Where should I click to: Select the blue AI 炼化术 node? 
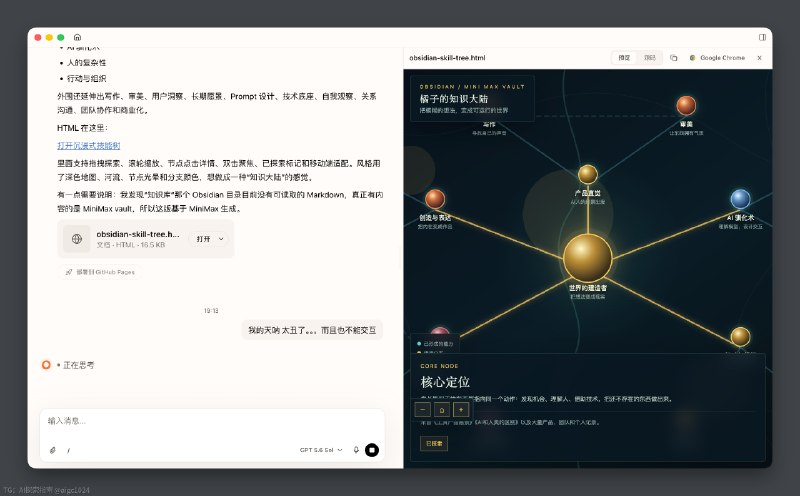tap(740, 199)
